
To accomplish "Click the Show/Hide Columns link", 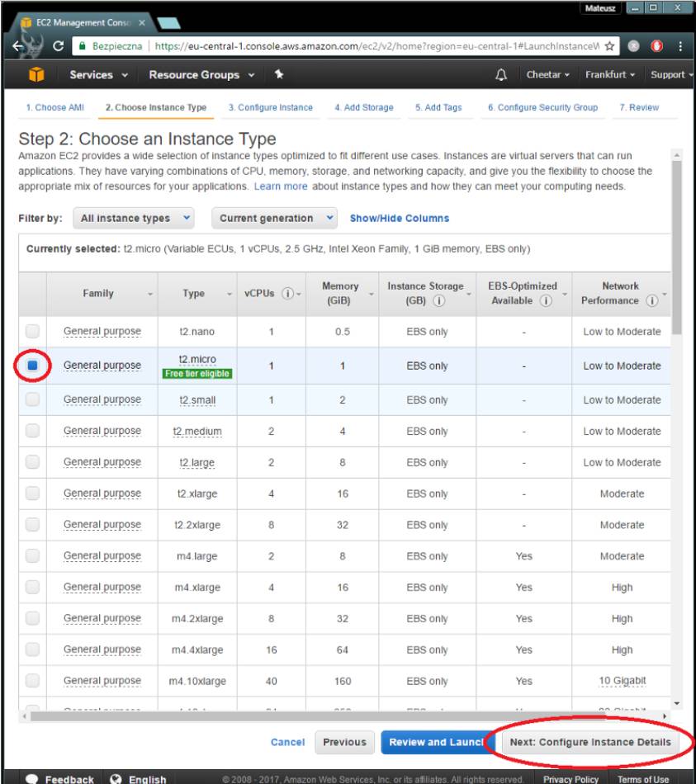I will [x=399, y=219].
